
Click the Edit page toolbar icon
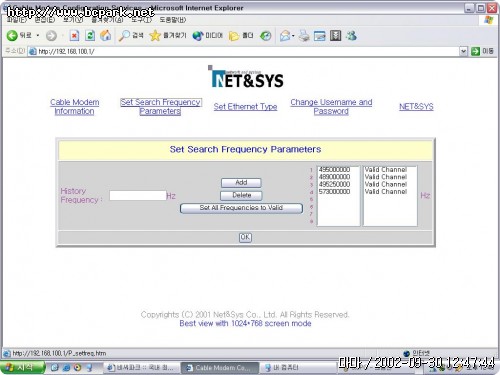(319, 35)
